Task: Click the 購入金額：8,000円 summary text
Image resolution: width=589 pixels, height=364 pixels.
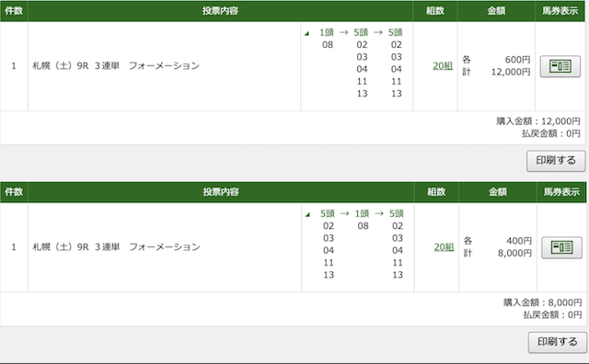Action: (542, 302)
